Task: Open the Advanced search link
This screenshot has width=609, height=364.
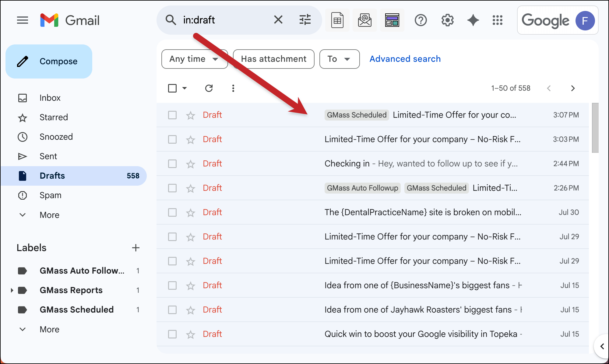Action: pos(405,59)
